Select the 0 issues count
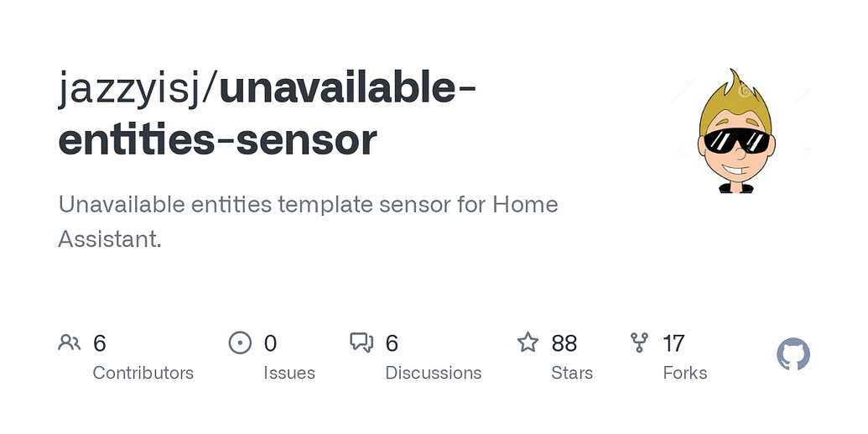Screen dimensions: 868x434 270,343
